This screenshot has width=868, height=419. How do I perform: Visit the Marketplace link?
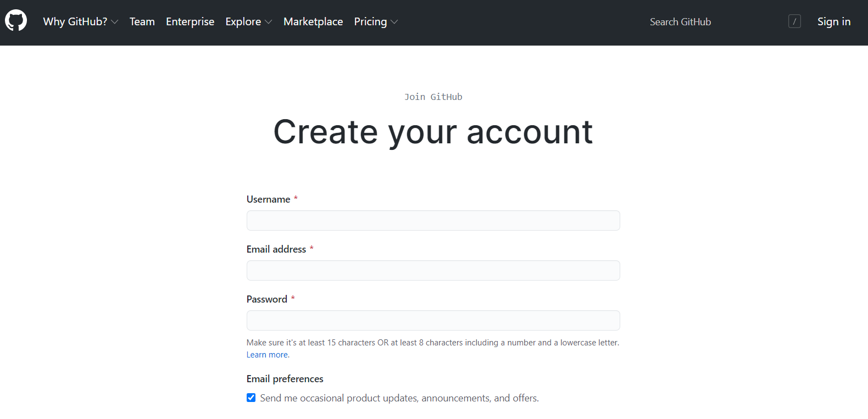point(313,21)
